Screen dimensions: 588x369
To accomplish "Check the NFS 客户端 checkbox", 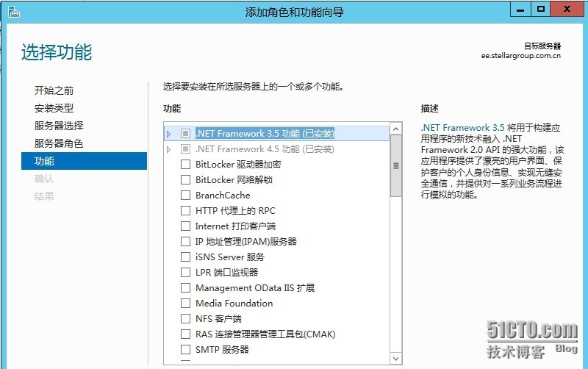I will tap(185, 318).
